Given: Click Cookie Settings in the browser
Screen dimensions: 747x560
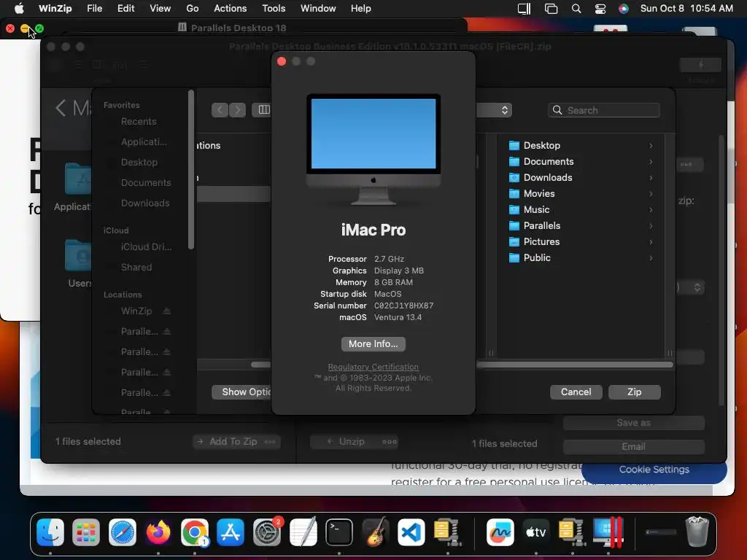Looking at the screenshot, I should pyautogui.click(x=654, y=470).
